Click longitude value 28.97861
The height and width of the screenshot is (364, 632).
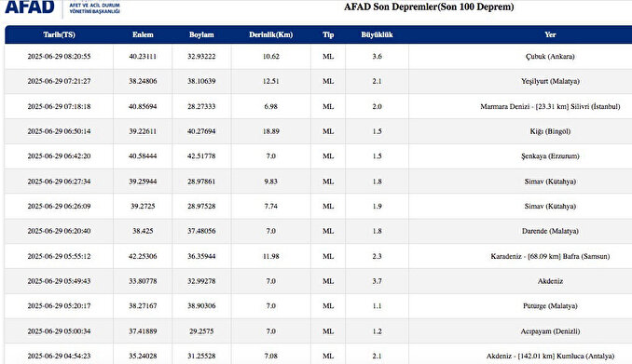pyautogui.click(x=201, y=182)
